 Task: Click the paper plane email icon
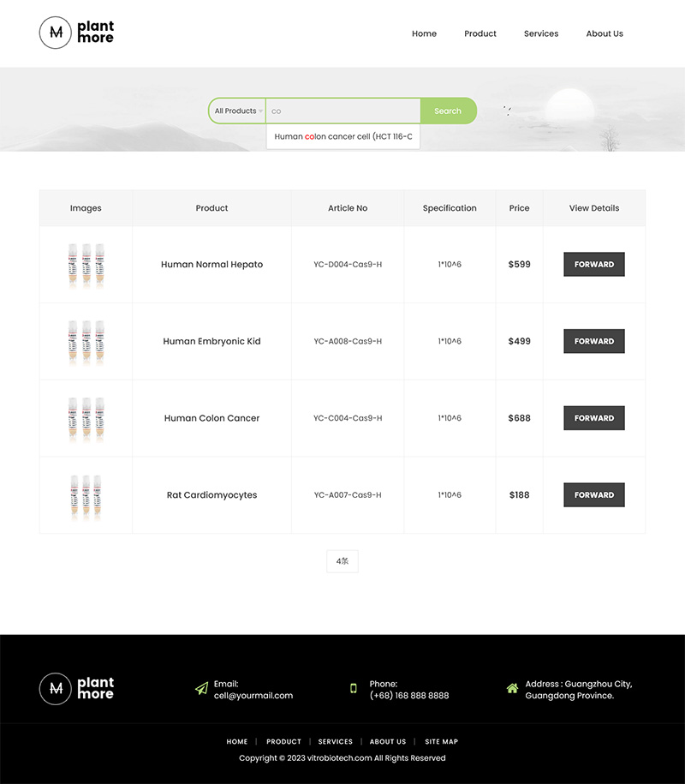click(202, 688)
